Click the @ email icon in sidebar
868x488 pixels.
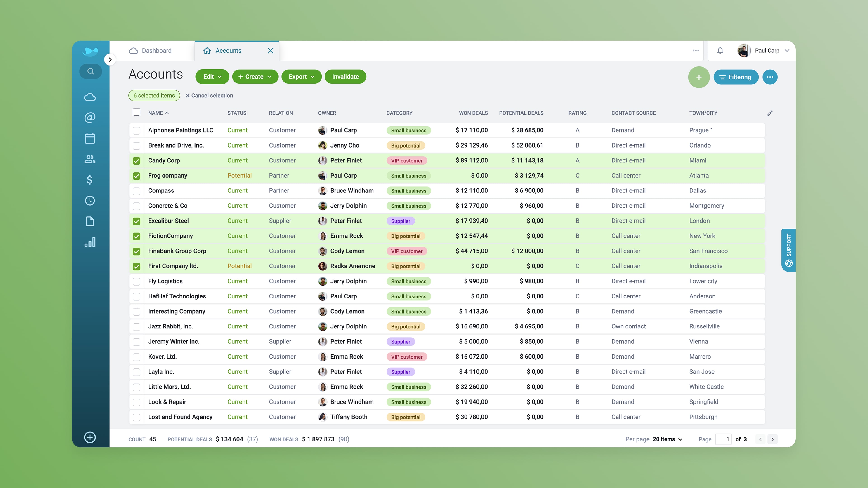point(90,117)
